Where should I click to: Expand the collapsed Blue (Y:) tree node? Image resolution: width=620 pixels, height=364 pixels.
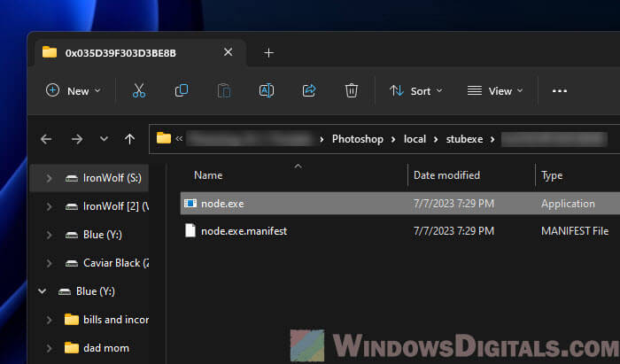(x=49, y=236)
